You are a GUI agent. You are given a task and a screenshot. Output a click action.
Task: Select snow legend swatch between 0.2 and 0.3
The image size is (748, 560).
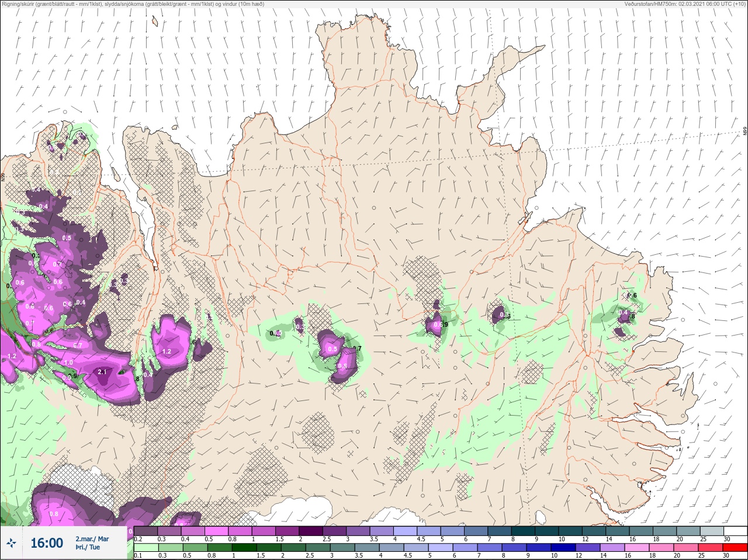pyautogui.click(x=146, y=531)
